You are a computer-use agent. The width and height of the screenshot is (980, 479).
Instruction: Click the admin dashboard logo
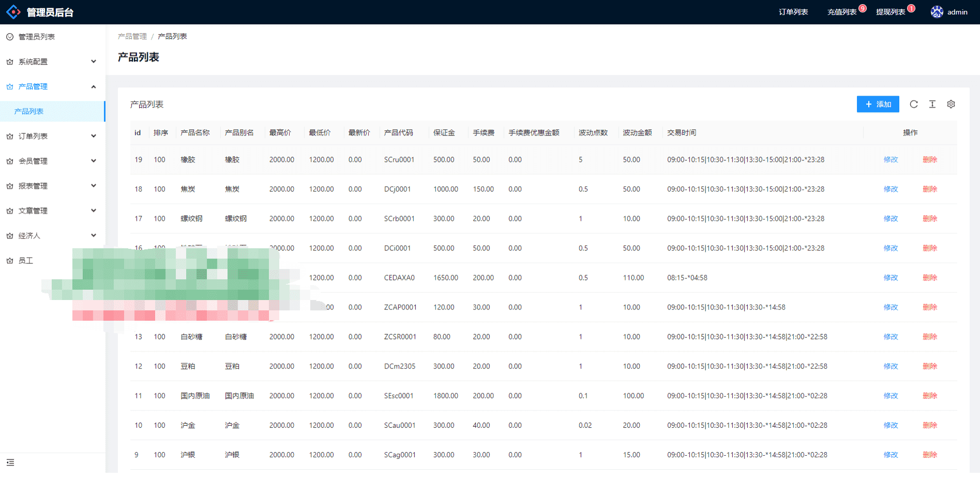pos(13,12)
